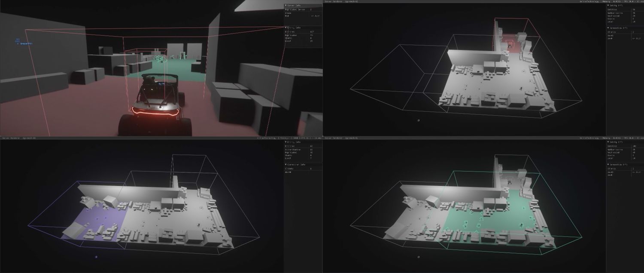Viewport: 644px width, 273px height.
Task: Select the Auth marker in top-right Connection Info
Action: tap(636, 38)
